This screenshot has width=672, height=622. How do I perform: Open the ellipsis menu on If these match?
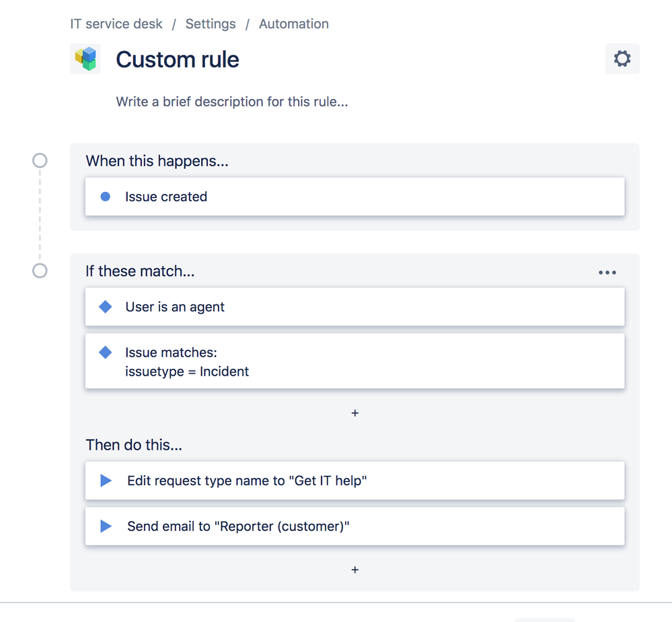click(x=607, y=272)
